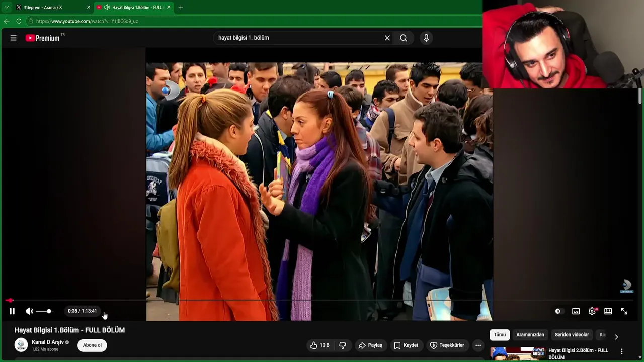Open options menu for Hayat Bilgisi 2.Bölüm
This screenshot has height=362, width=644.
pyautogui.click(x=622, y=352)
